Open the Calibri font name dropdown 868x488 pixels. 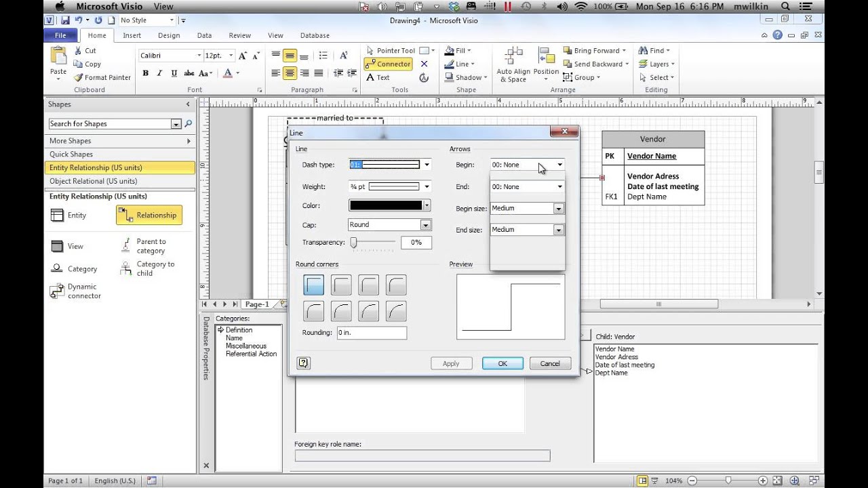pyautogui.click(x=199, y=56)
